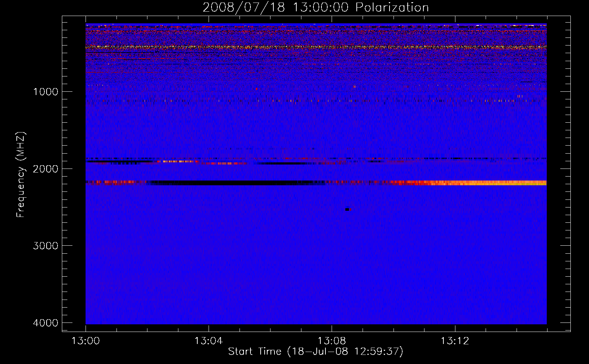Click the long black band segment near 2200 MHz

232,183
